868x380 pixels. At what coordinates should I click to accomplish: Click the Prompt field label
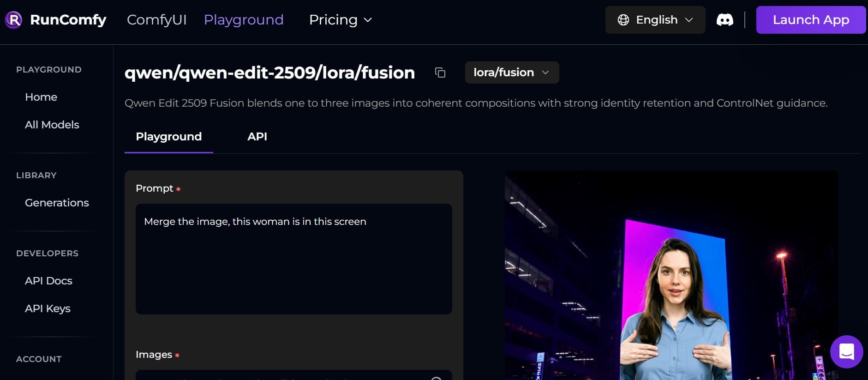[155, 188]
